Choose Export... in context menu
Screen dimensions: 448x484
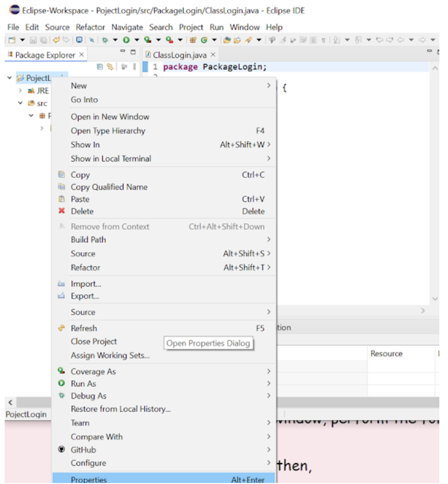(164, 296)
